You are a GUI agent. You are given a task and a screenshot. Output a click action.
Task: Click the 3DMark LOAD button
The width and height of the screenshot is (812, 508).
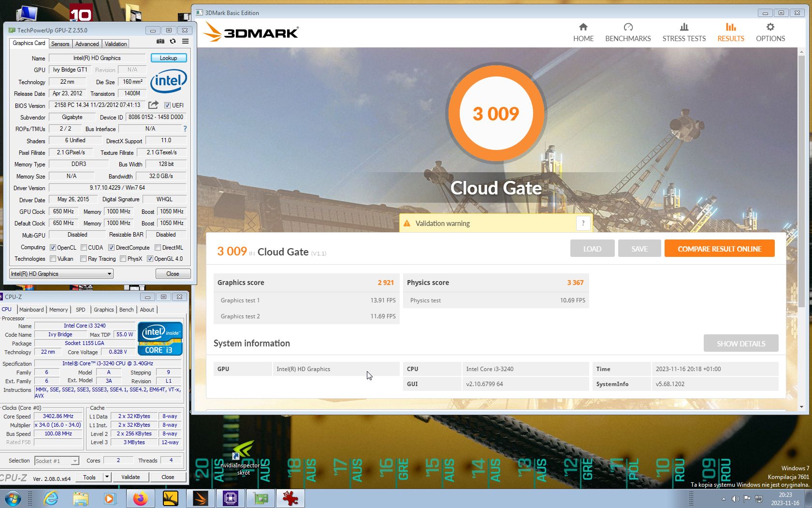592,249
